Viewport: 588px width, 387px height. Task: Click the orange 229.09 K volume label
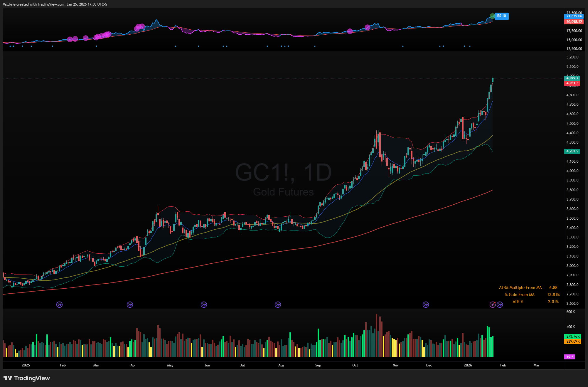tap(572, 341)
